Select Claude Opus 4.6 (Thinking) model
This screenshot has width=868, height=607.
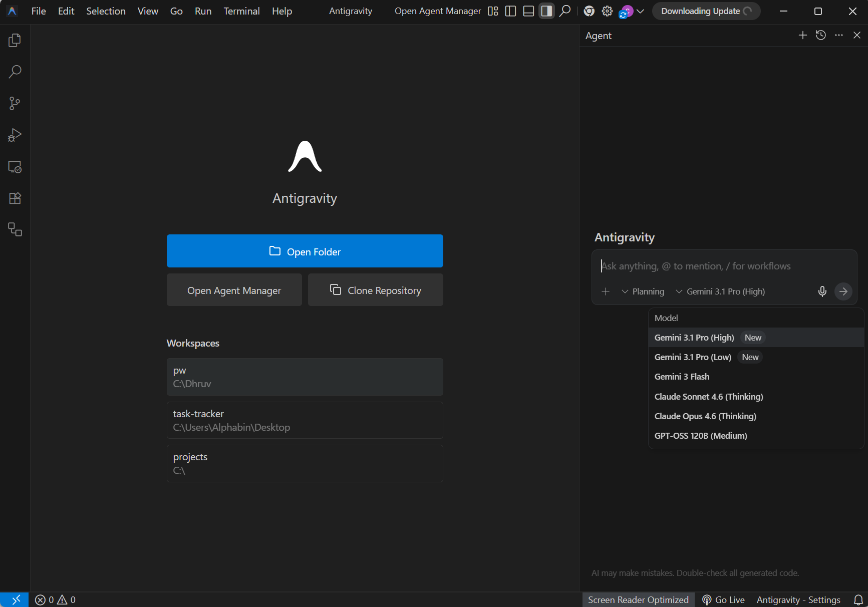pos(705,416)
